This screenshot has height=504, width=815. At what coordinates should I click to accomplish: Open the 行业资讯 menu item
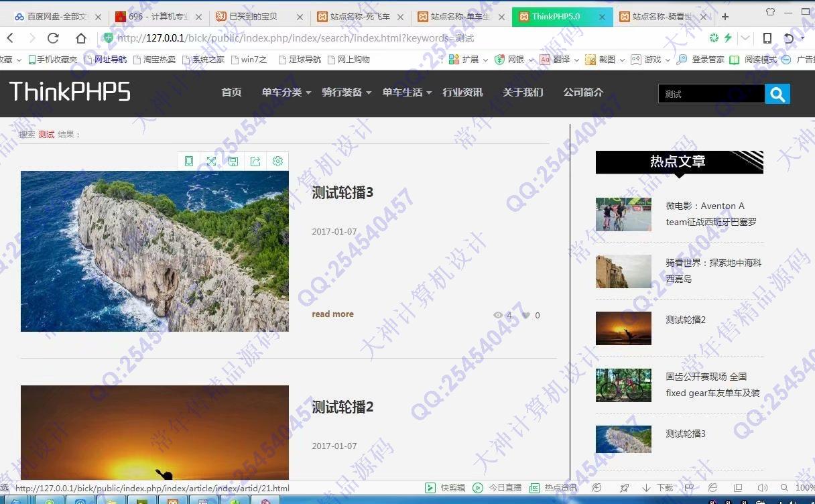tap(462, 92)
